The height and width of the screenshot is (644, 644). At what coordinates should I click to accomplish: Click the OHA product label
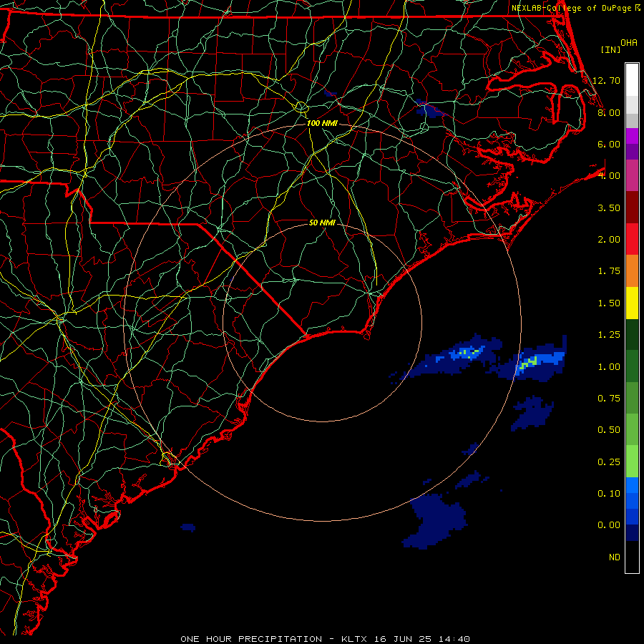[x=629, y=42]
